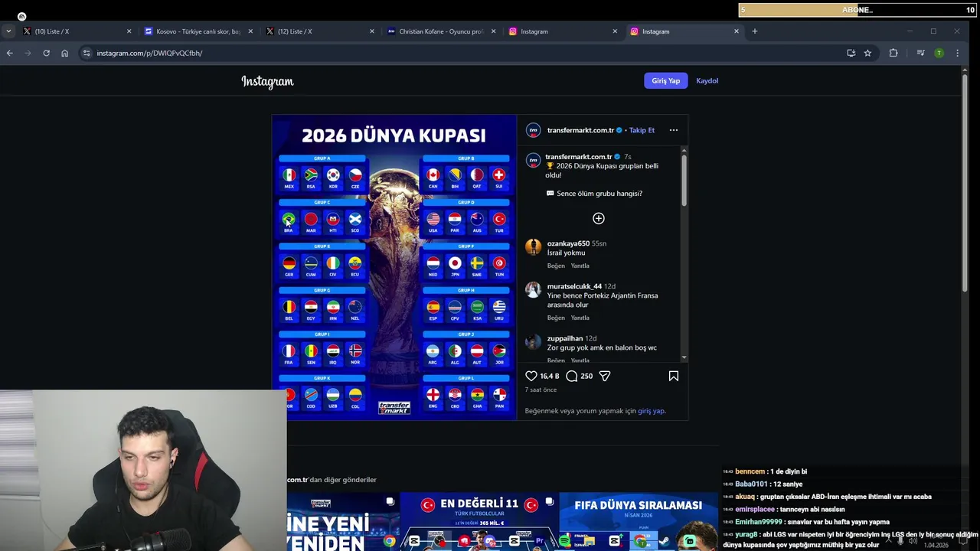Click 'giriş yap' link below post
This screenshot has width=980, height=551.
point(651,411)
